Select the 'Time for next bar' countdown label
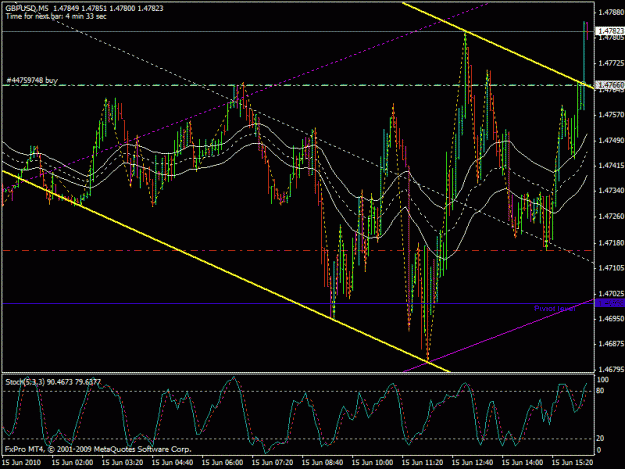Image resolution: width=625 pixels, height=469 pixels. pos(56,16)
